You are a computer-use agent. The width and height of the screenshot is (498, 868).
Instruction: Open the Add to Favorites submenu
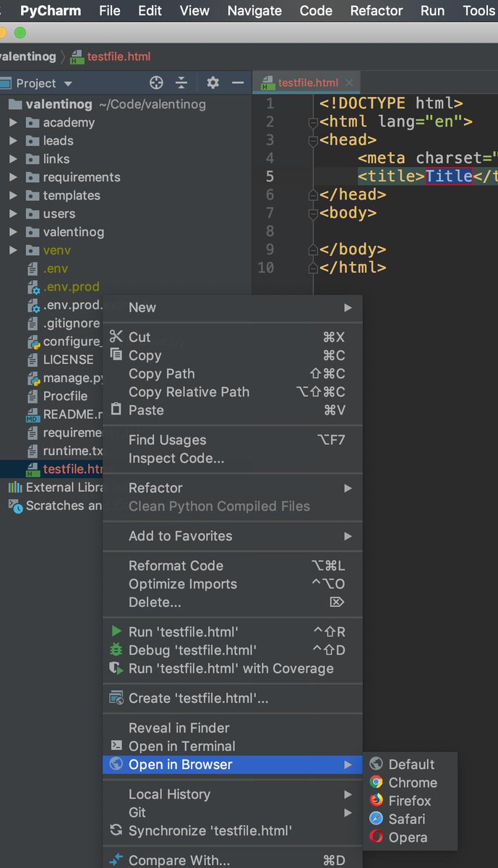point(233,536)
